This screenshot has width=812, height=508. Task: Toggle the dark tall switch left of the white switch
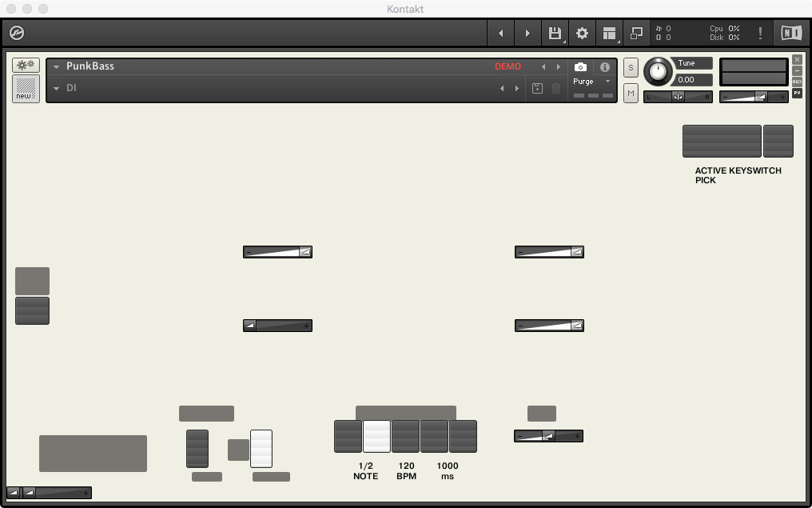coord(197,449)
